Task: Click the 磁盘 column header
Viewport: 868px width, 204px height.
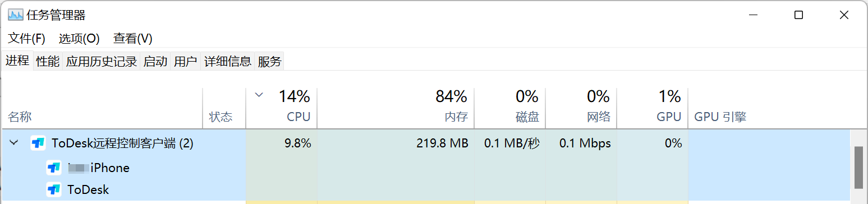Action: tap(509, 108)
